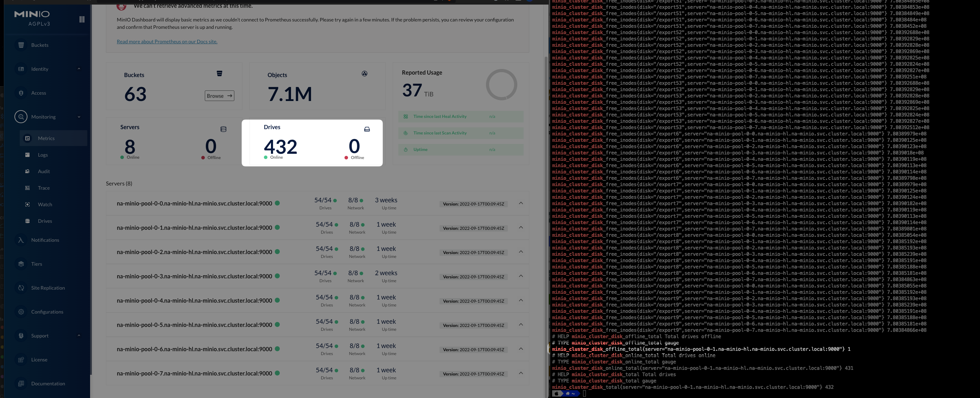This screenshot has height=398, width=980.
Task: Toggle details for na-minio-pool-0-7 server row
Action: pos(521,373)
